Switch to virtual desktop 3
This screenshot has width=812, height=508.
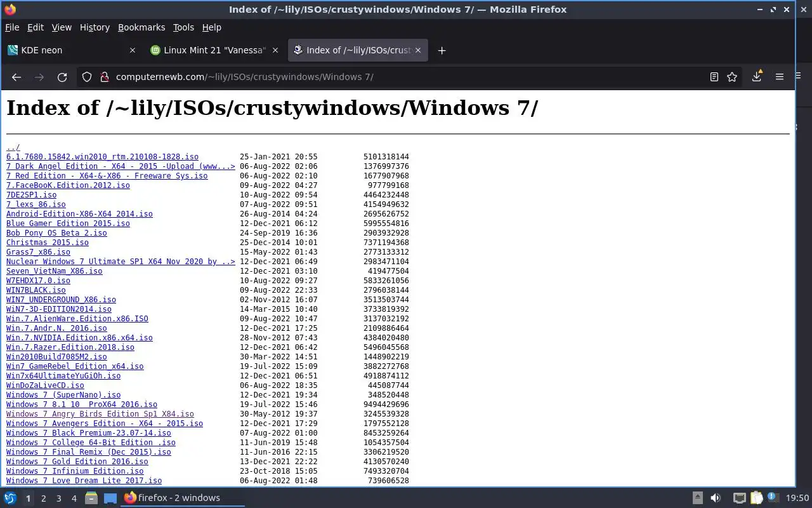click(58, 498)
